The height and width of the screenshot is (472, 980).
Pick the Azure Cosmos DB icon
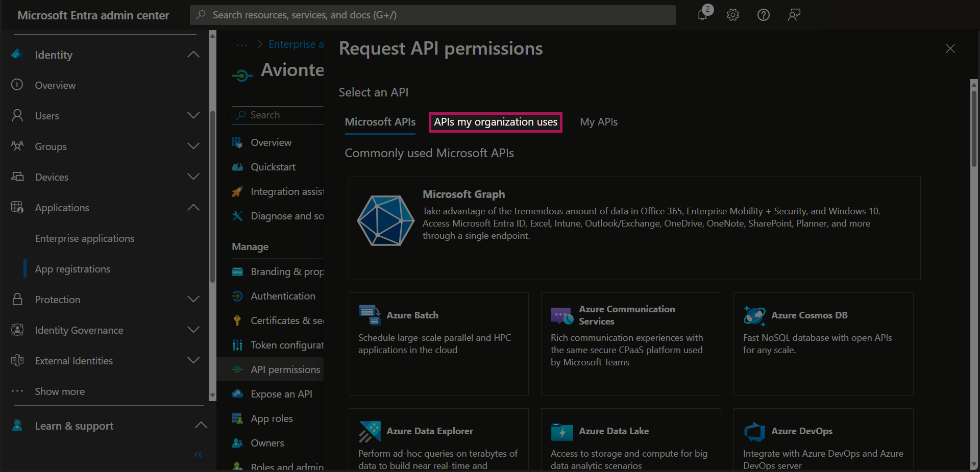[x=754, y=315]
